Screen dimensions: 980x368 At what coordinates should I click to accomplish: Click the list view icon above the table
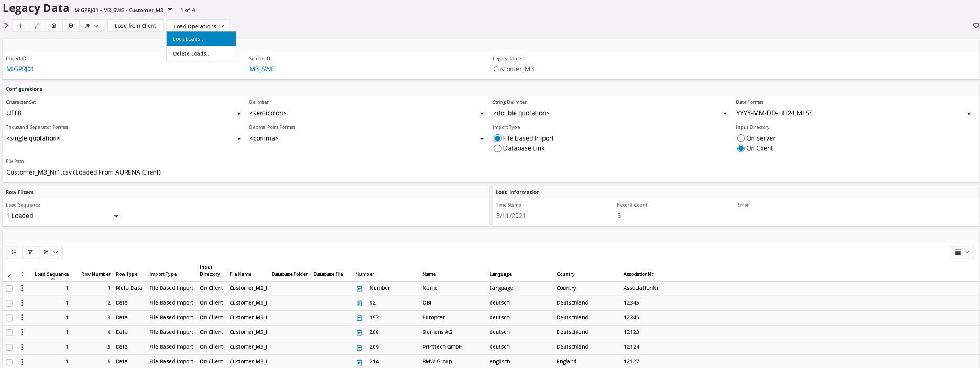coord(14,252)
